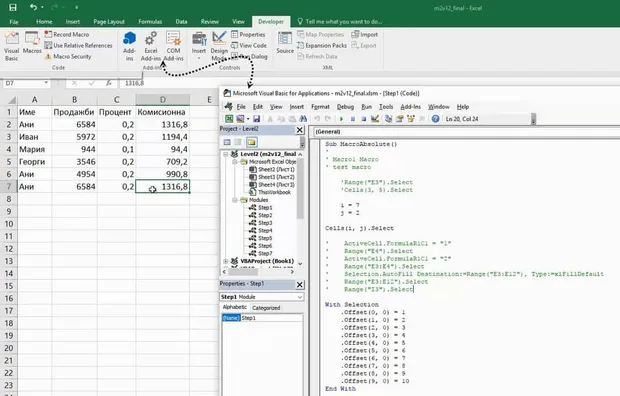Click Tell me what you want to do
The height and width of the screenshot is (396, 620).
point(340,22)
